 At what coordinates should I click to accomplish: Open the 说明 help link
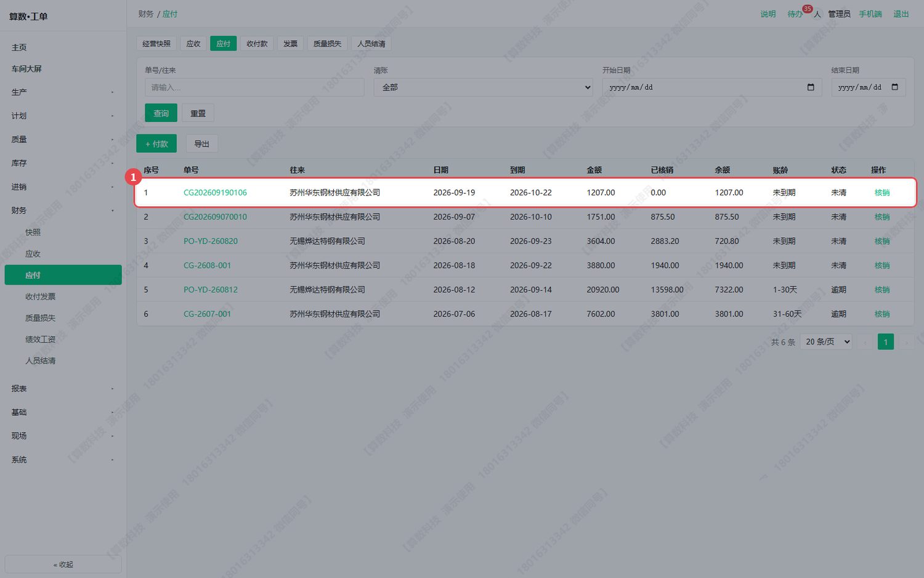point(768,14)
